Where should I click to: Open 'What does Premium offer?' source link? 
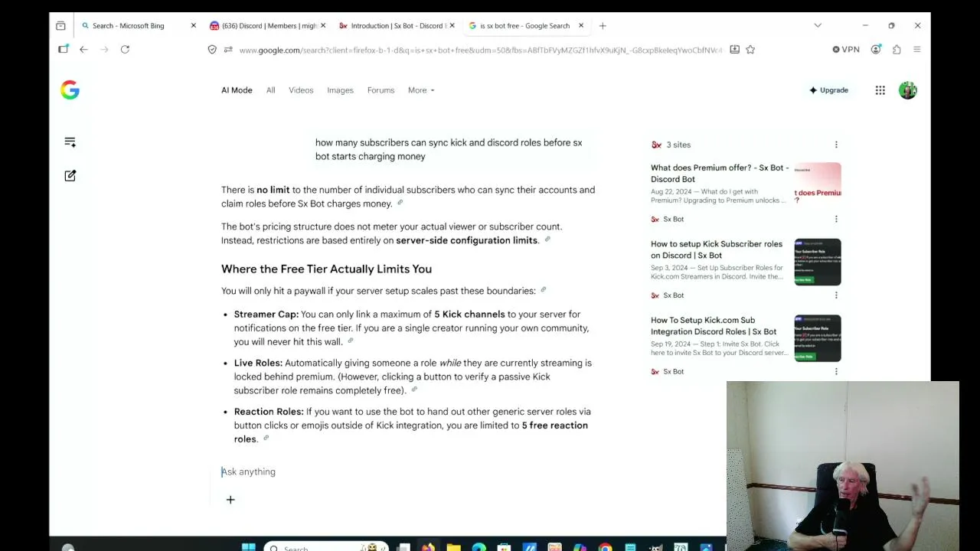tap(720, 173)
